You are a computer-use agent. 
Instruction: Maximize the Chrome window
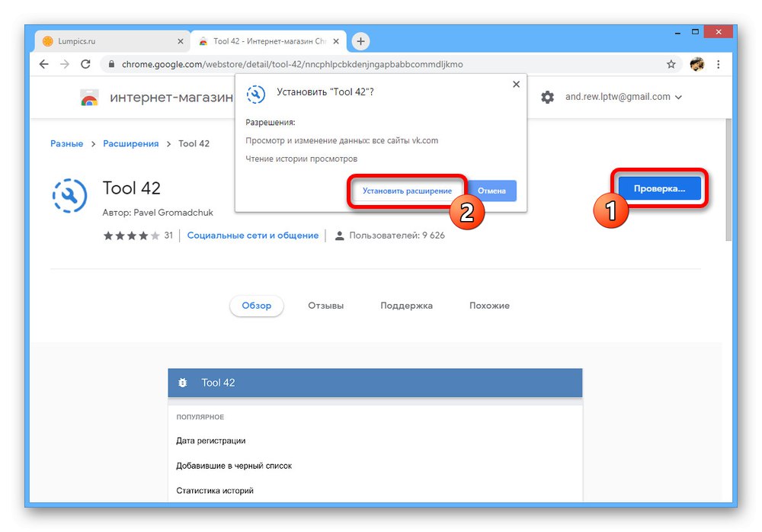696,32
